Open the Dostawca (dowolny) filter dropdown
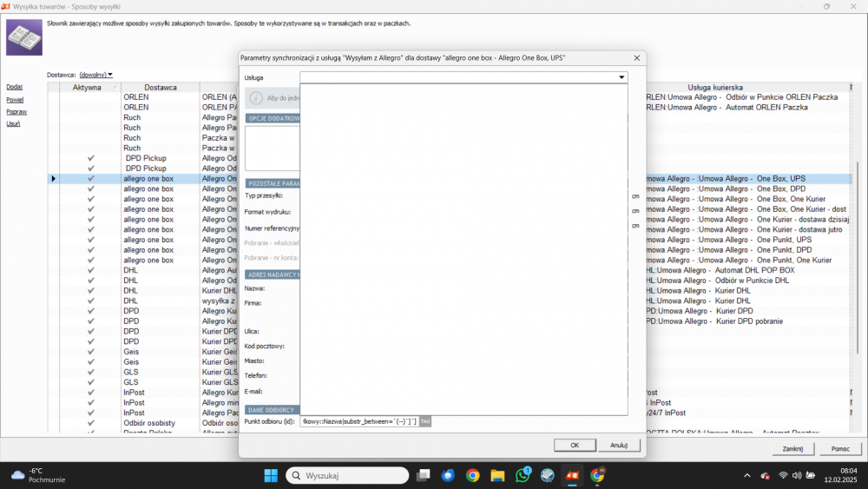The width and height of the screenshot is (868, 489). tap(95, 75)
